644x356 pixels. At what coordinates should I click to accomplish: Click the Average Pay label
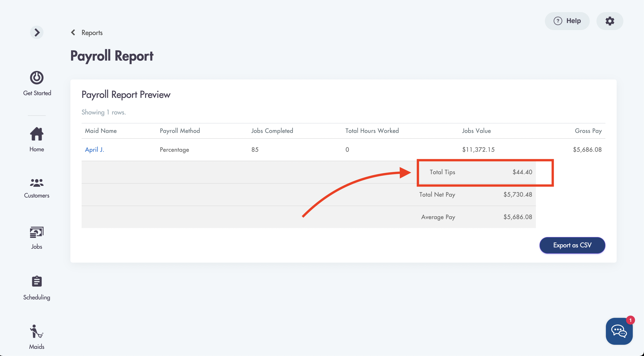coord(438,217)
